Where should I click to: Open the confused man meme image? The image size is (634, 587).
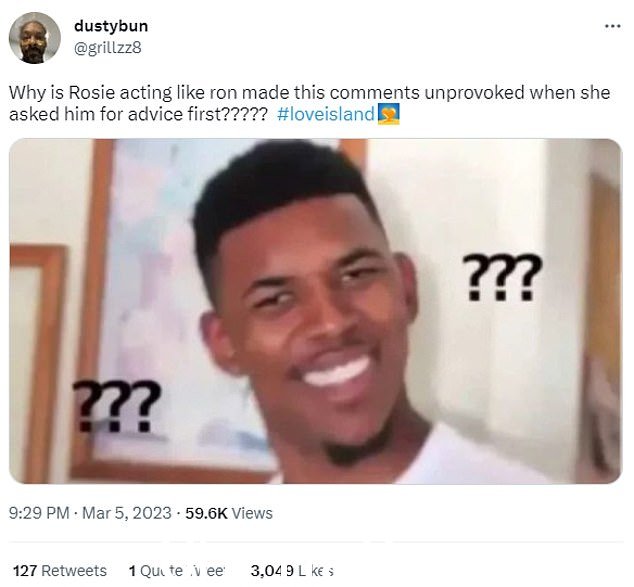click(x=315, y=311)
